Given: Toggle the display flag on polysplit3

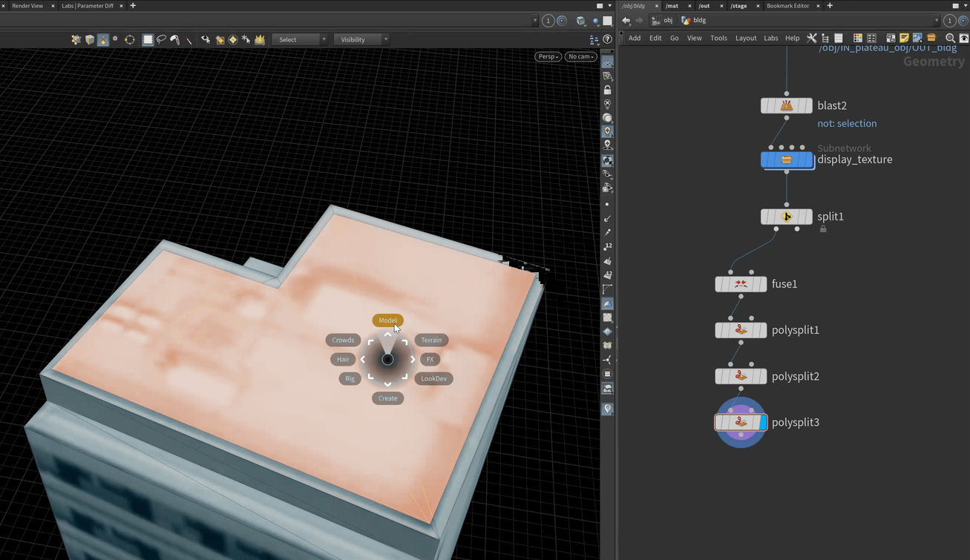Looking at the screenshot, I should (763, 423).
